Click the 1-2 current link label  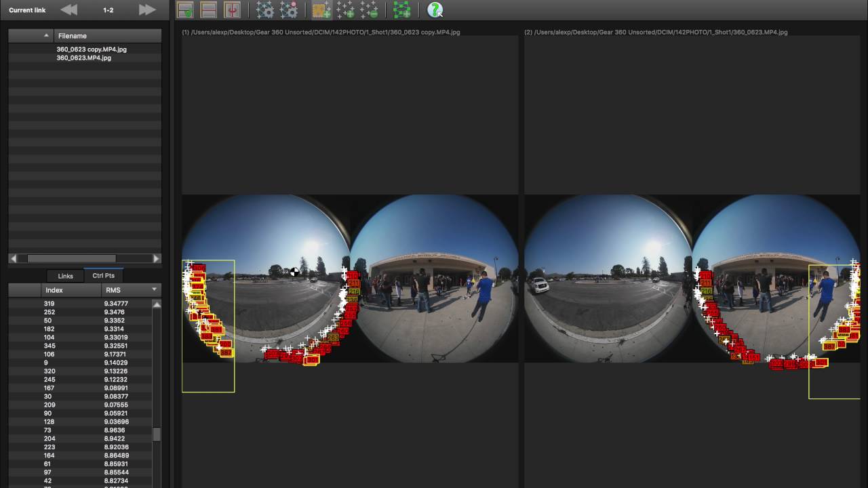point(108,10)
